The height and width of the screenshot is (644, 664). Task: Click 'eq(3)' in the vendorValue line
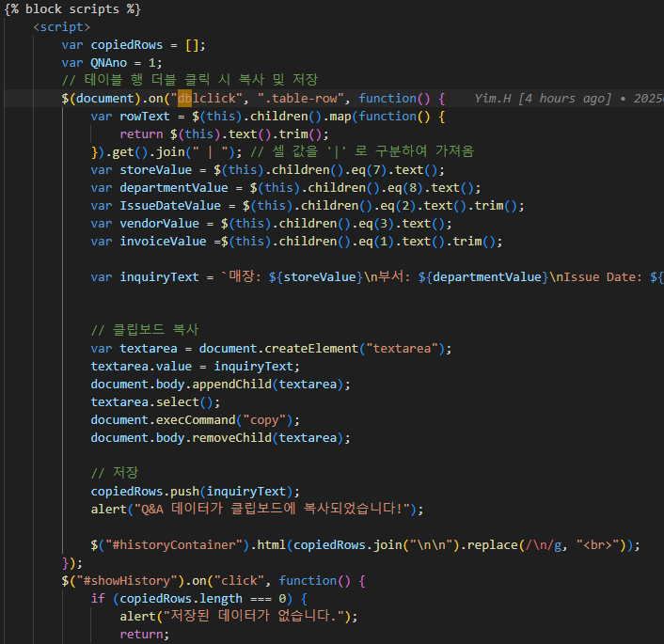coord(376,224)
